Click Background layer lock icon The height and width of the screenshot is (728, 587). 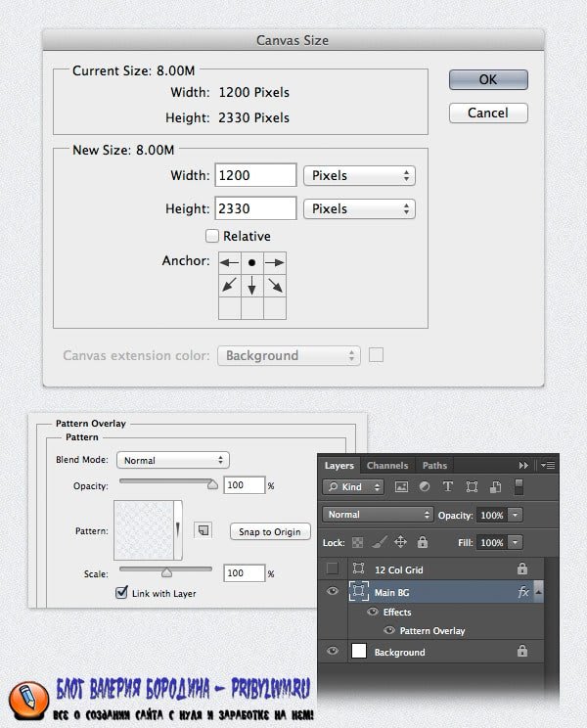tap(522, 651)
